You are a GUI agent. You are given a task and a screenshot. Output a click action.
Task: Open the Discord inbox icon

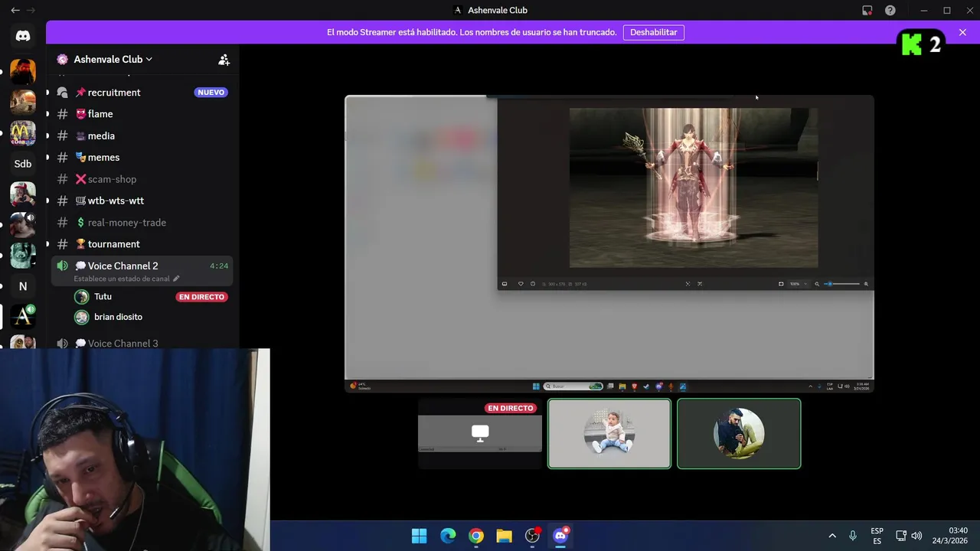pyautogui.click(x=867, y=10)
